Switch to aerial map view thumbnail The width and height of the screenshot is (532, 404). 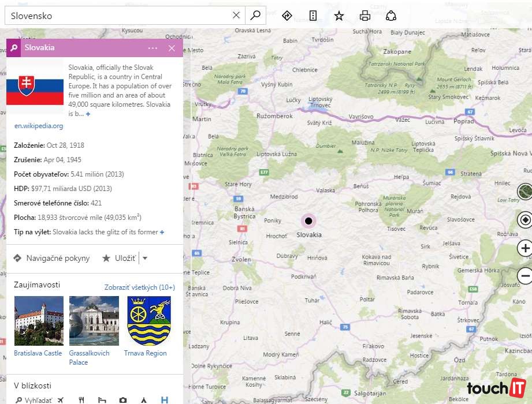pyautogui.click(x=524, y=192)
